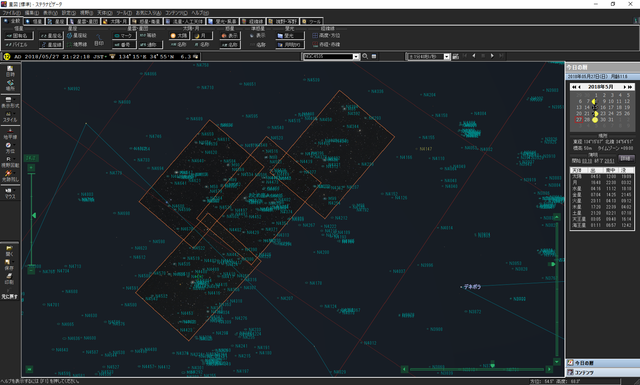Open the 場所 location icon in sidebar
Viewport: 640px width, 385px height.
pos(10,85)
